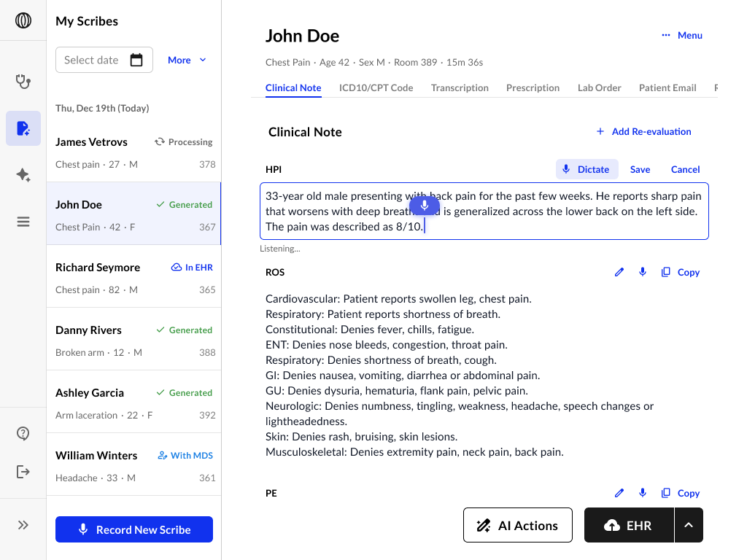
Task: Click the app logo icon
Action: click(23, 20)
